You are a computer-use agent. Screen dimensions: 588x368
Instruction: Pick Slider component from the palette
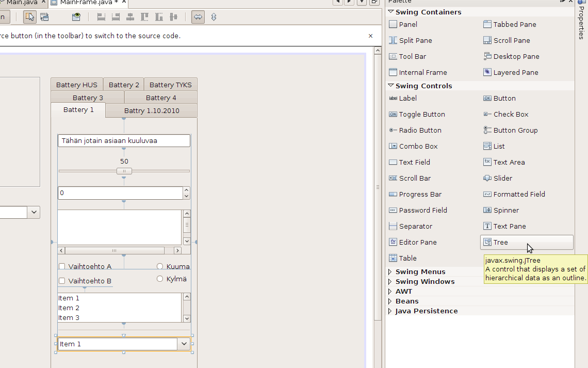498,179
